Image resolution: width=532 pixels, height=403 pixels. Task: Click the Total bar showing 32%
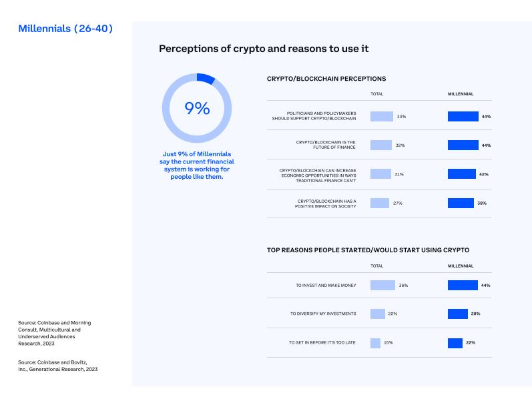point(381,145)
